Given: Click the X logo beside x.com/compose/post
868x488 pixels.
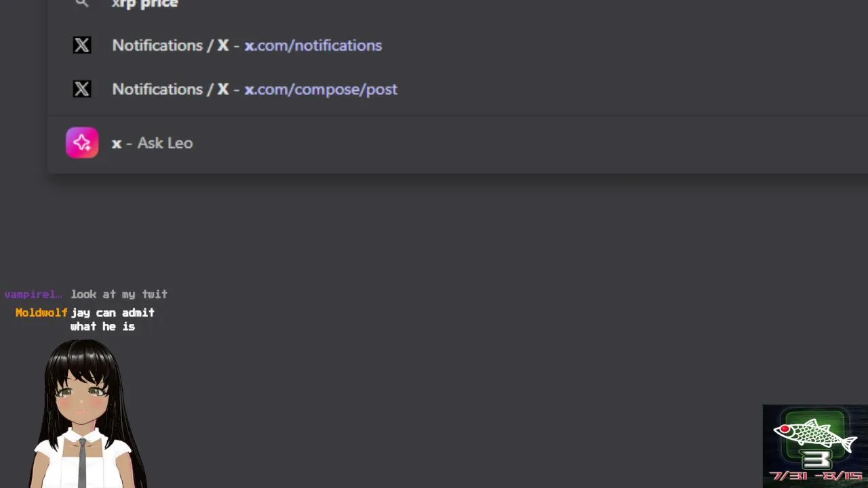Looking at the screenshot, I should pyautogui.click(x=82, y=89).
